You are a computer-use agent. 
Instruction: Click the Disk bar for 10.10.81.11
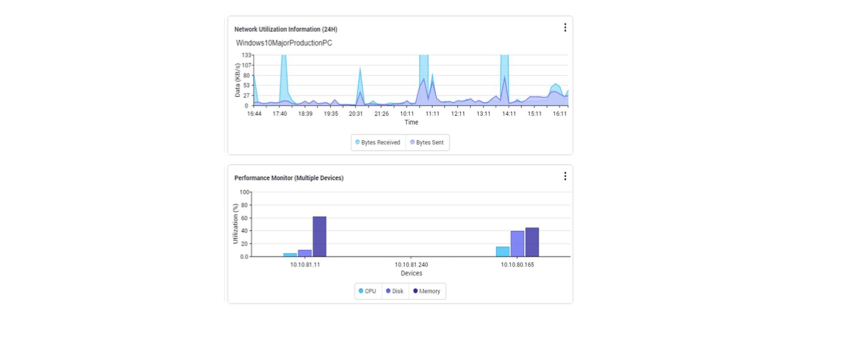[x=305, y=253]
